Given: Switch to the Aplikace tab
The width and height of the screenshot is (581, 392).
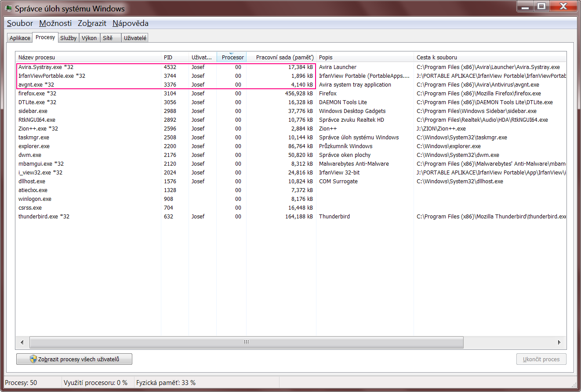Looking at the screenshot, I should [x=20, y=38].
